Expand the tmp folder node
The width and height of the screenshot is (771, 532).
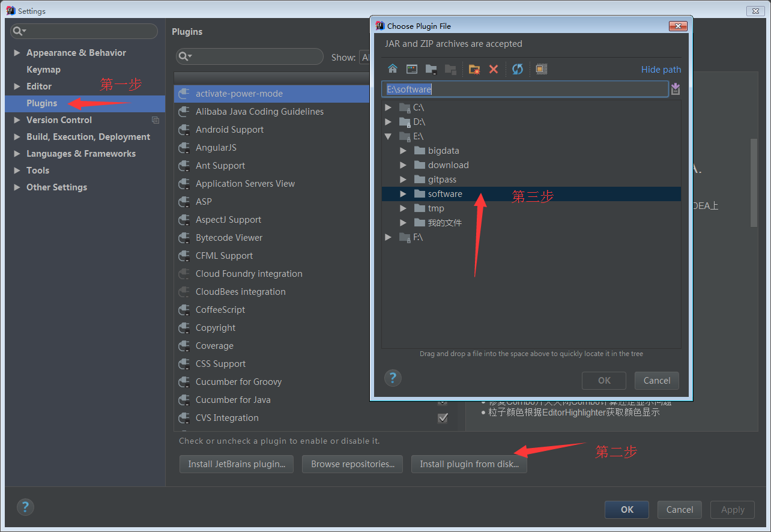click(x=404, y=208)
